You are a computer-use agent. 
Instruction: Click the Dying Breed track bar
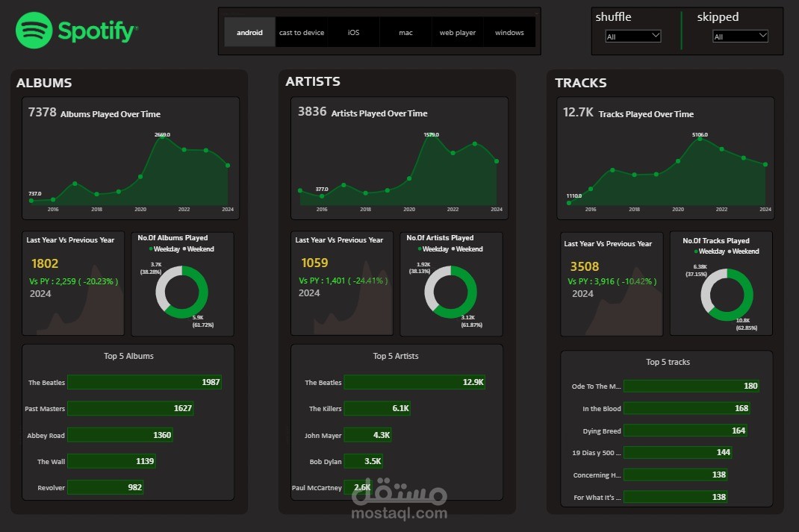click(x=685, y=431)
